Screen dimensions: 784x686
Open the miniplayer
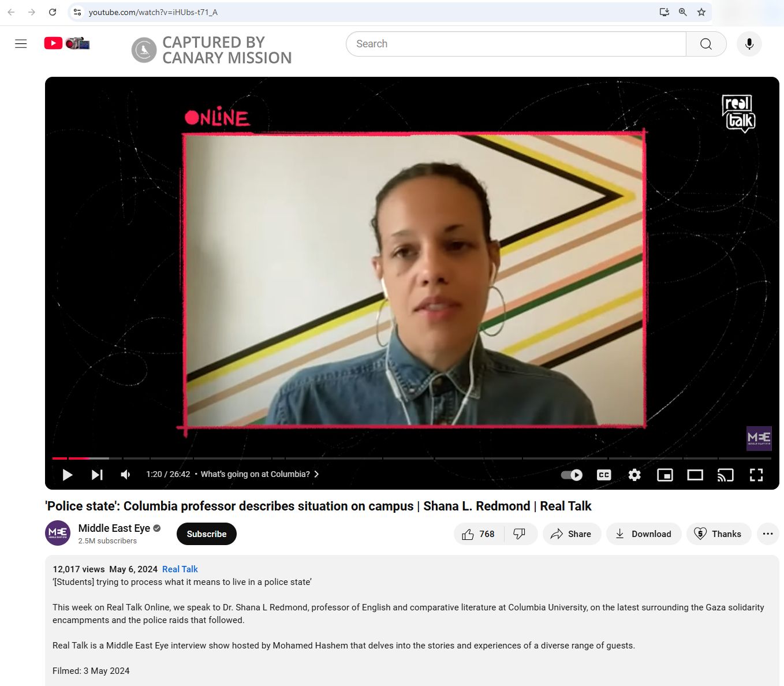click(665, 475)
